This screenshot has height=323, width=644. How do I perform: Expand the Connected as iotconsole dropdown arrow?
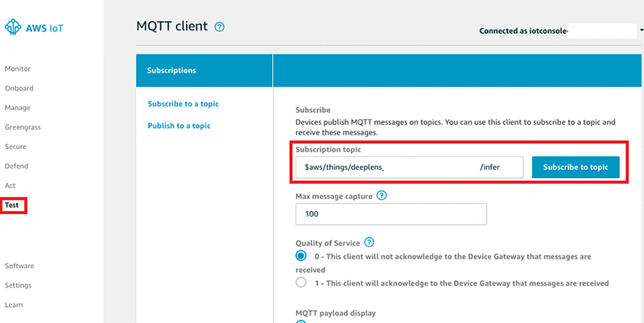642,31
